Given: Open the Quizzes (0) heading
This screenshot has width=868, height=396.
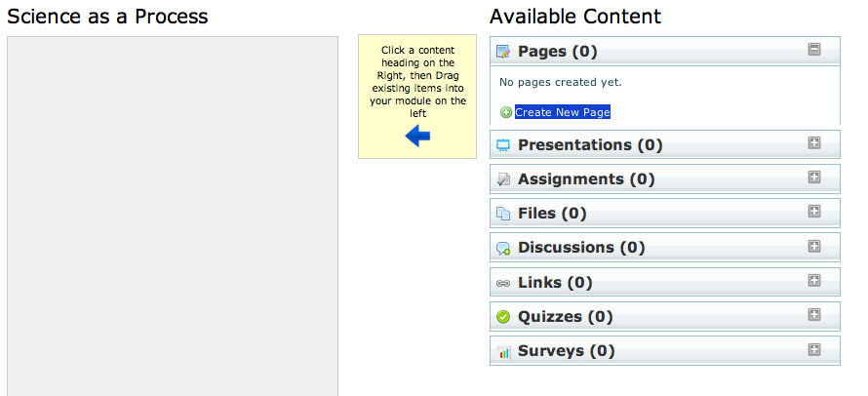Looking at the screenshot, I should pyautogui.click(x=565, y=317).
